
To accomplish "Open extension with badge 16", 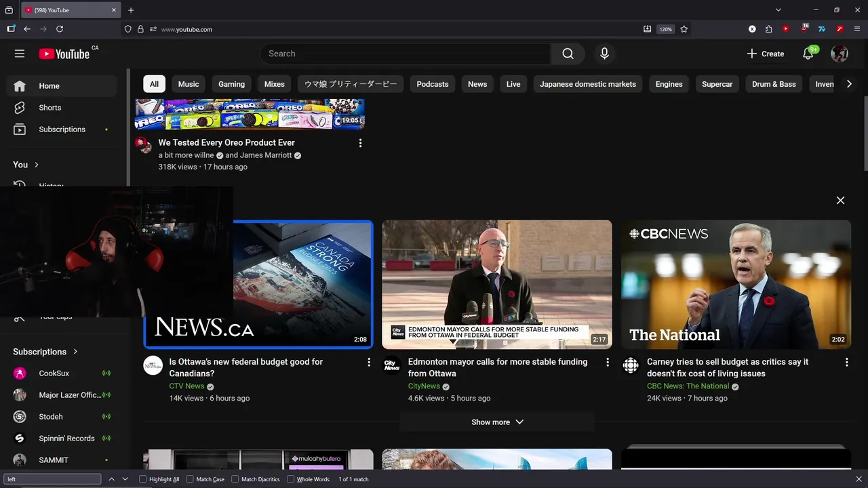I will [x=804, y=29].
